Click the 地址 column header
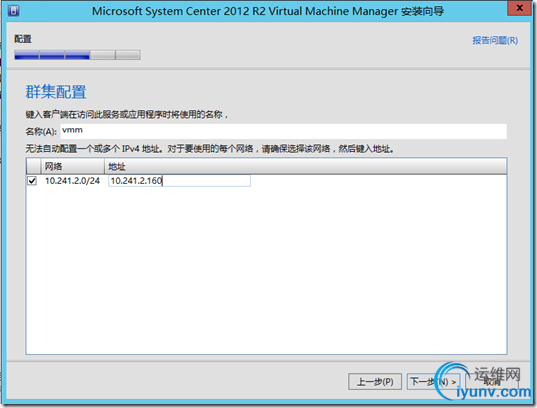Image resolution: width=537 pixels, height=408 pixels. tap(305, 166)
